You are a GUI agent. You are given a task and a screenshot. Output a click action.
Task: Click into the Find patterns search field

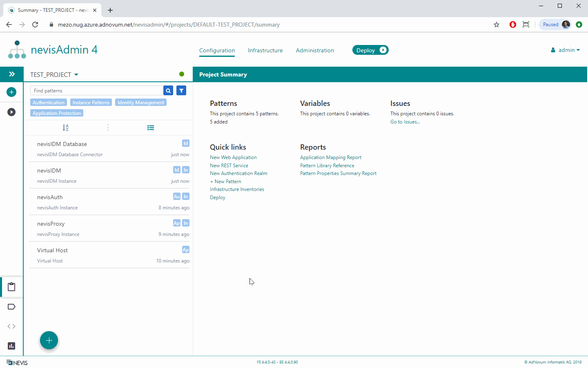(96, 90)
